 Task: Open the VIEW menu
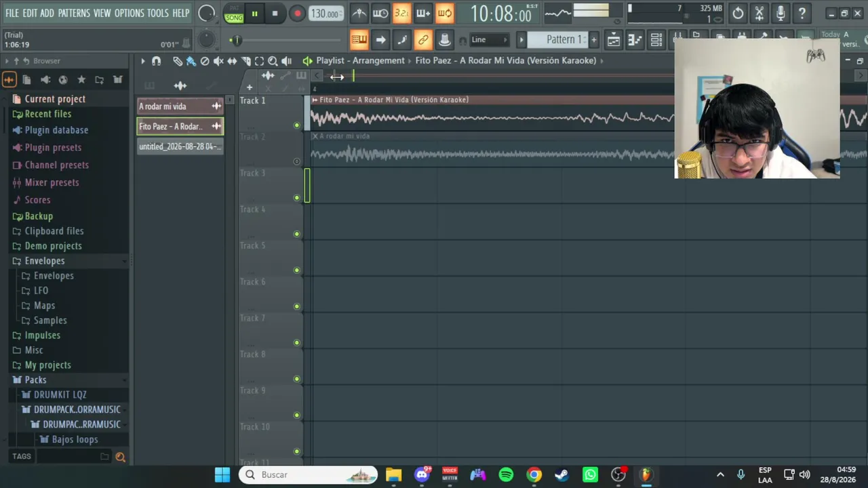coord(102,13)
